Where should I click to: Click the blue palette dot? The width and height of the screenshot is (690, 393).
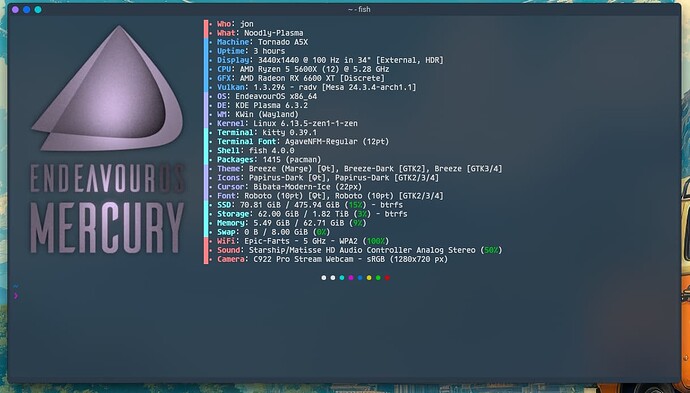[360, 278]
